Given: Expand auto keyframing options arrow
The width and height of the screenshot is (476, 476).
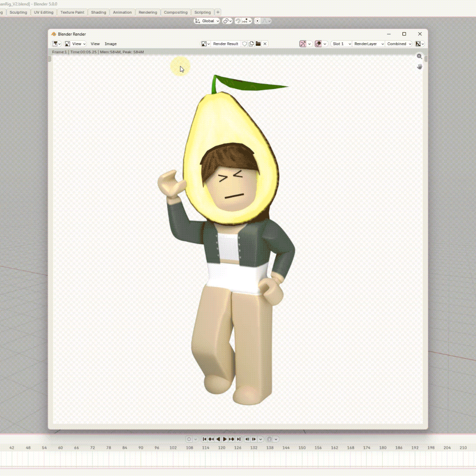Looking at the screenshot, I should tap(196, 439).
